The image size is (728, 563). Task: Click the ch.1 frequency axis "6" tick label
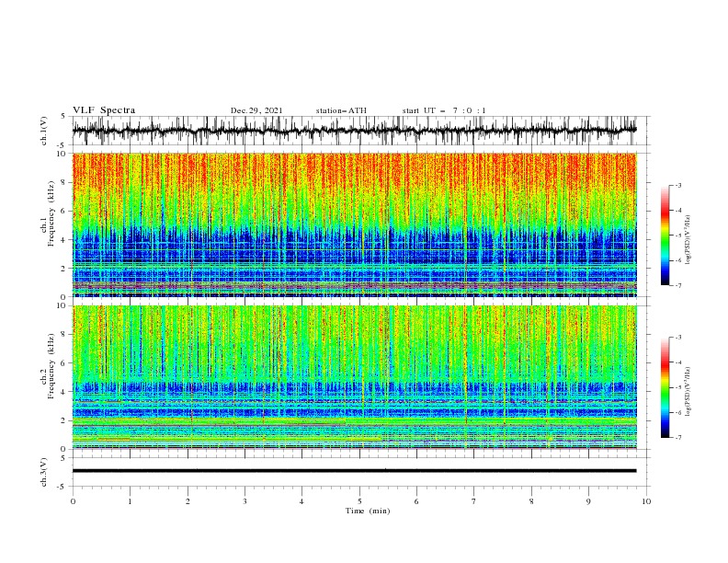coord(64,211)
